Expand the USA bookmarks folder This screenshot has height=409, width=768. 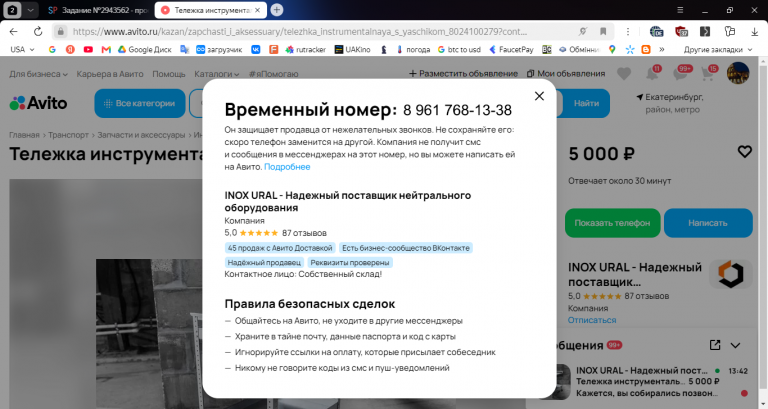tap(22, 49)
